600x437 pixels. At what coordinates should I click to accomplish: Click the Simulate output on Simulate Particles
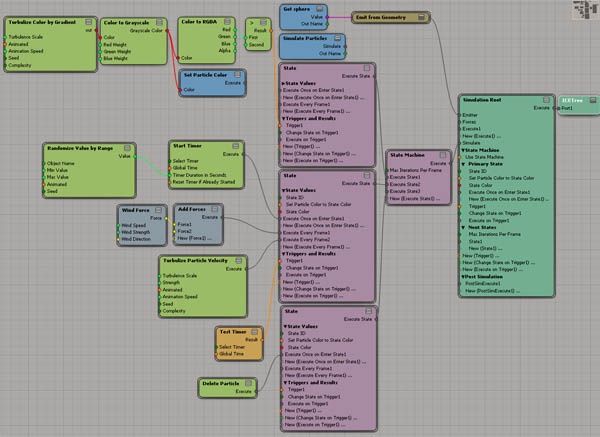coord(345,46)
